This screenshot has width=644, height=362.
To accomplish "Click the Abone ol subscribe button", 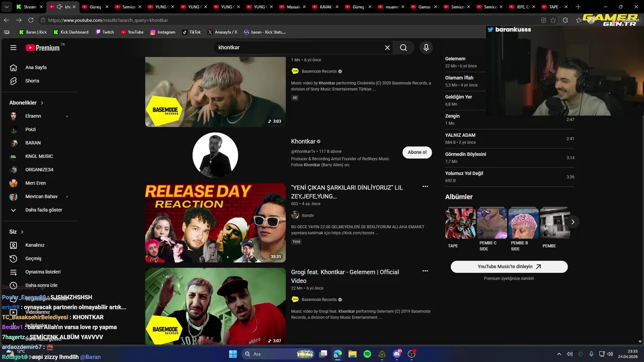I will [417, 152].
